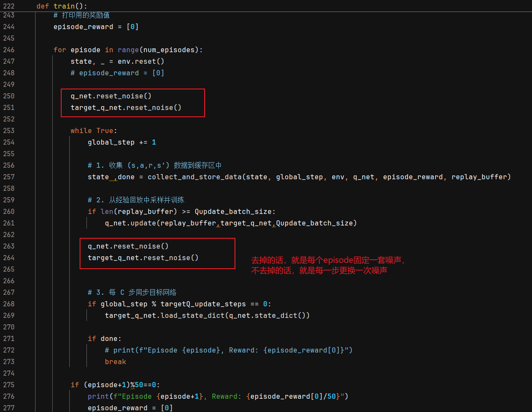Click line number 275 in the gutter
Viewport: 532px width, 412px height.
(9, 385)
